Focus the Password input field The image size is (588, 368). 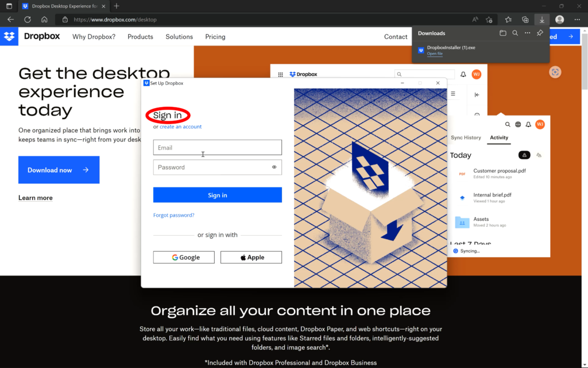pos(218,167)
